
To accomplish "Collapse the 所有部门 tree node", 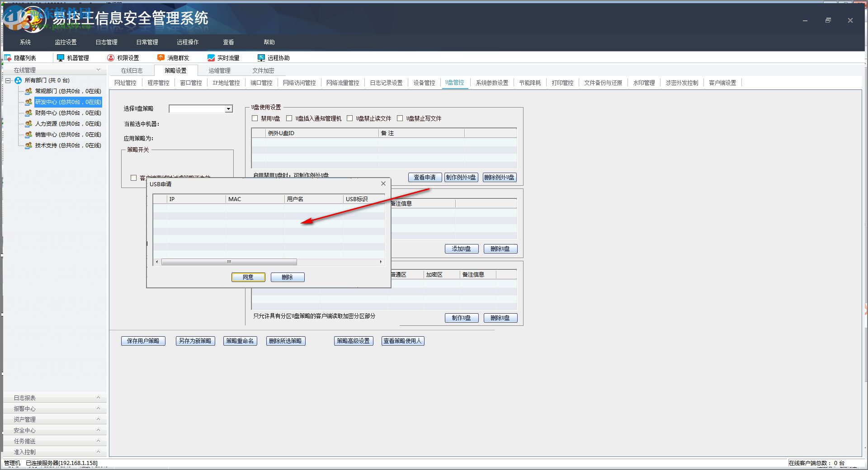I will pyautogui.click(x=8, y=80).
